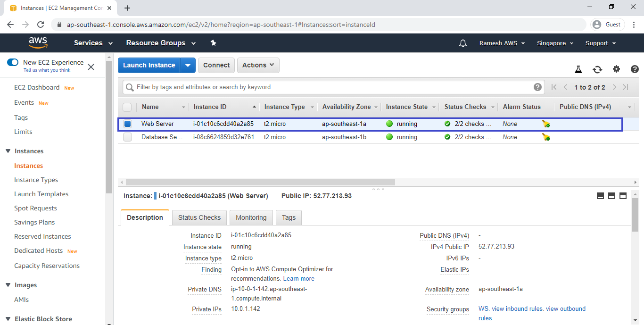Collapse the Instances sidebar section
The width and height of the screenshot is (644, 325).
[x=8, y=151]
